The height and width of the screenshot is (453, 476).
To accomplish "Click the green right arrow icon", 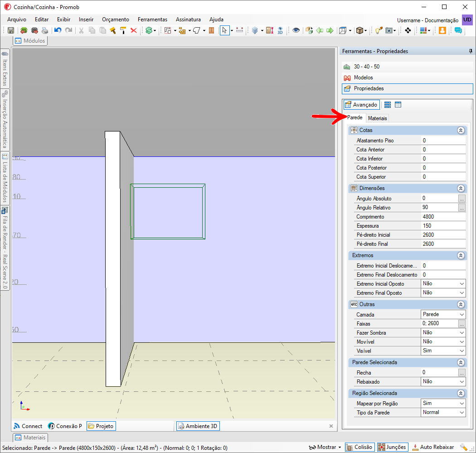I will point(330,30).
